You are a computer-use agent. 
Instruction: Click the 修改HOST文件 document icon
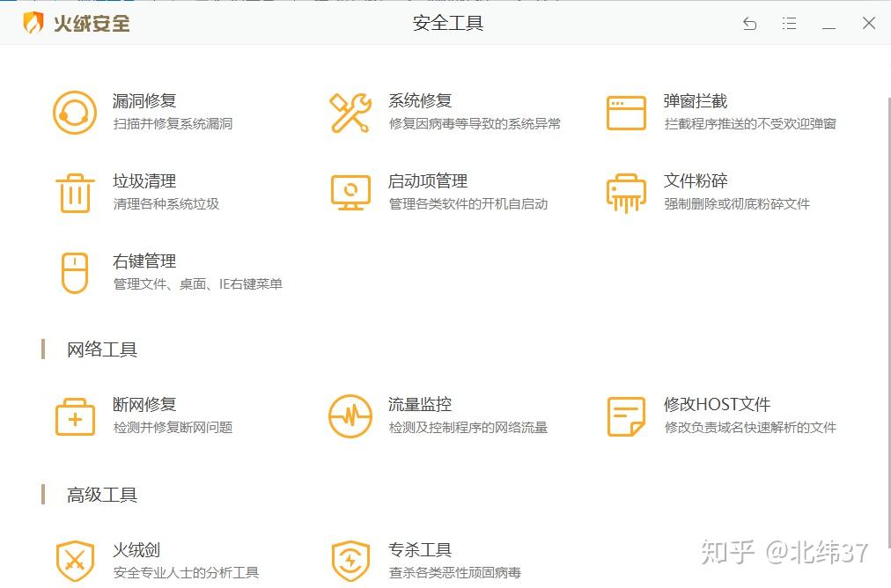tap(626, 416)
